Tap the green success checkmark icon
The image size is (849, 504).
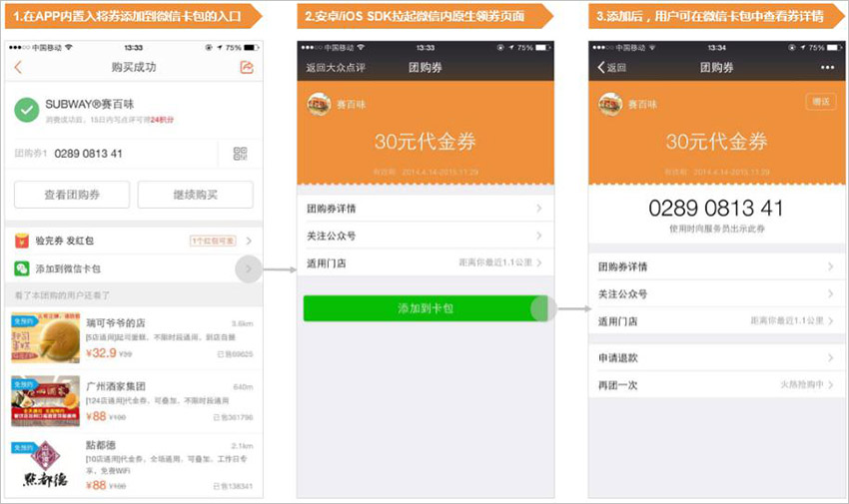point(27,110)
